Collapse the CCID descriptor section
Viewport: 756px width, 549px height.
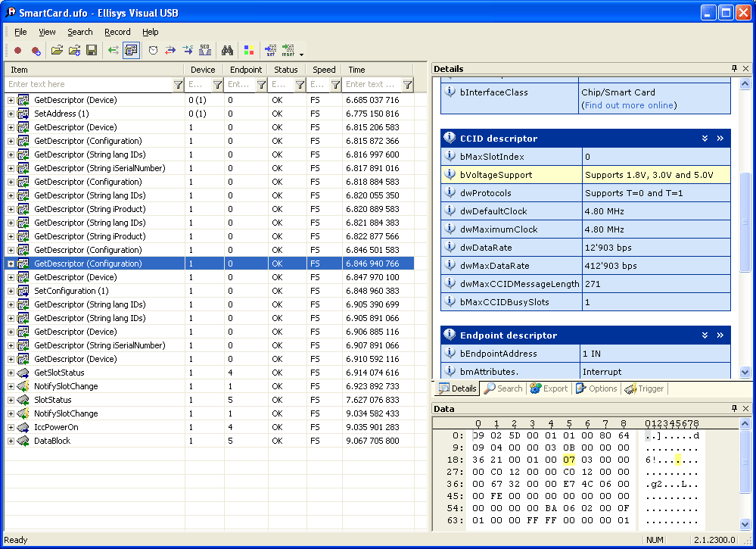pyautogui.click(x=705, y=139)
